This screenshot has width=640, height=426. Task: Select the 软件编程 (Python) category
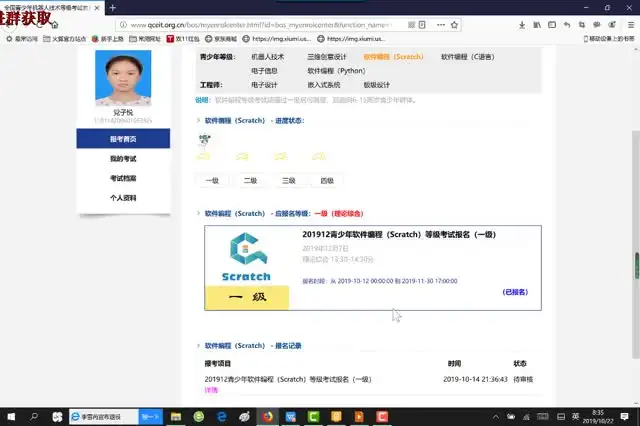(336, 71)
